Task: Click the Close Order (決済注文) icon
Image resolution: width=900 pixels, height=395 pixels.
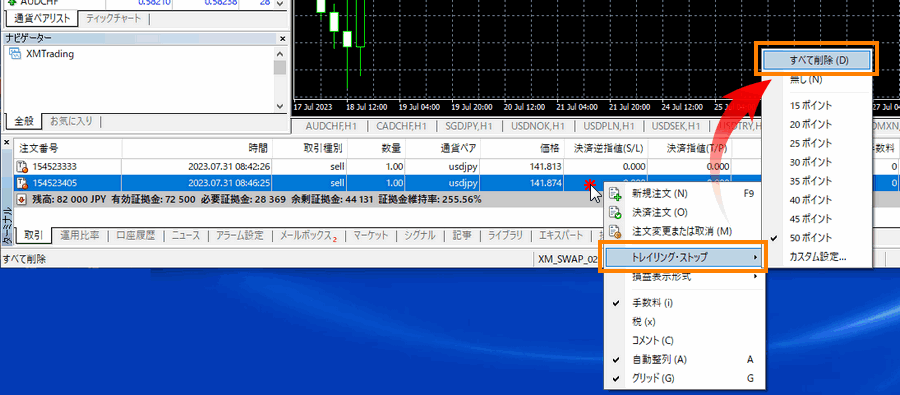Action: click(x=615, y=212)
